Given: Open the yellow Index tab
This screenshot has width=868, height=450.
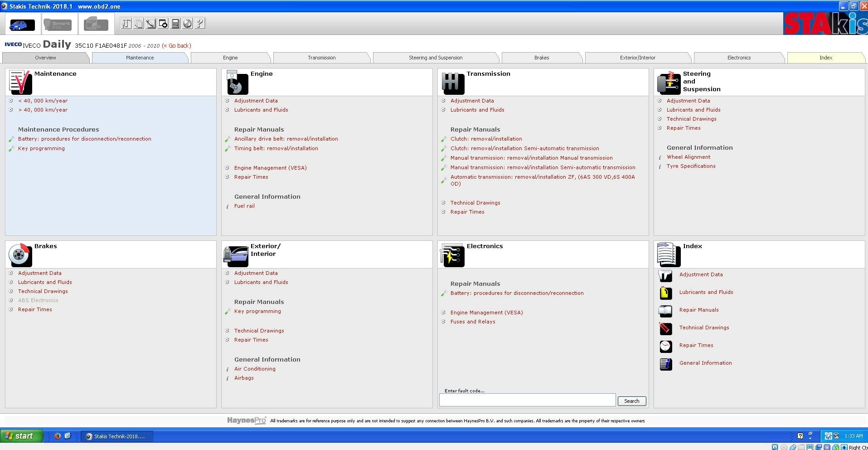Looking at the screenshot, I should pos(826,58).
